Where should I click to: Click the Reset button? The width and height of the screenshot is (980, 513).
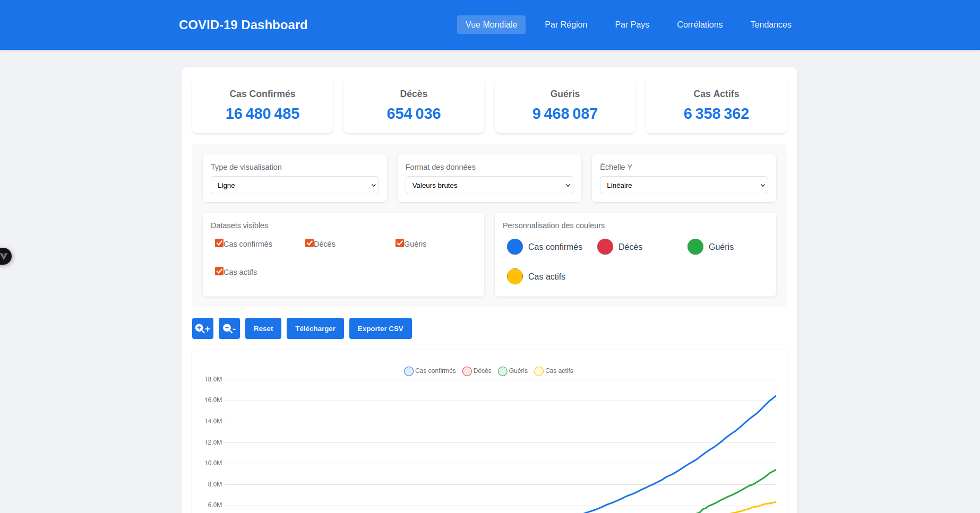point(263,328)
